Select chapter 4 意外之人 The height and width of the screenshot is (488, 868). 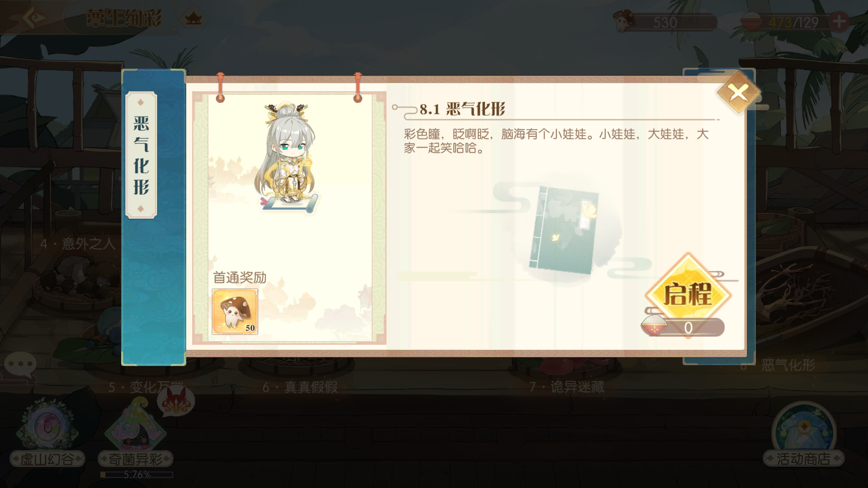(x=78, y=244)
